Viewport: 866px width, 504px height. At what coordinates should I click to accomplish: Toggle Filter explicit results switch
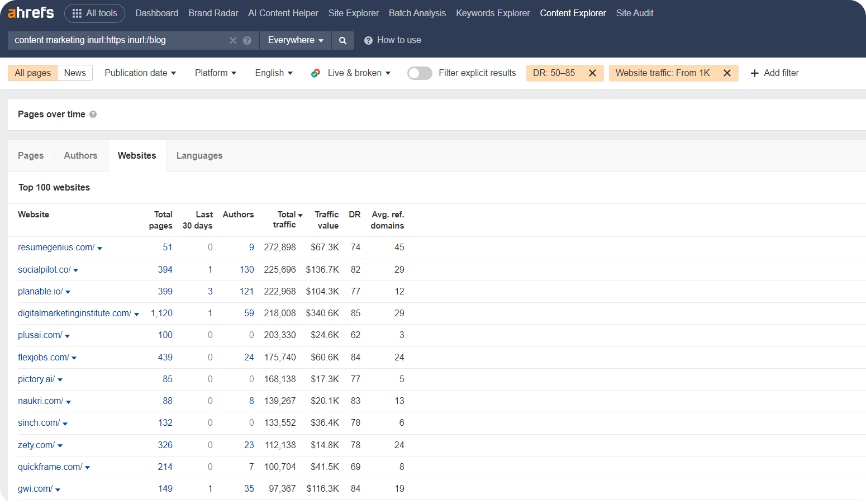pos(420,73)
